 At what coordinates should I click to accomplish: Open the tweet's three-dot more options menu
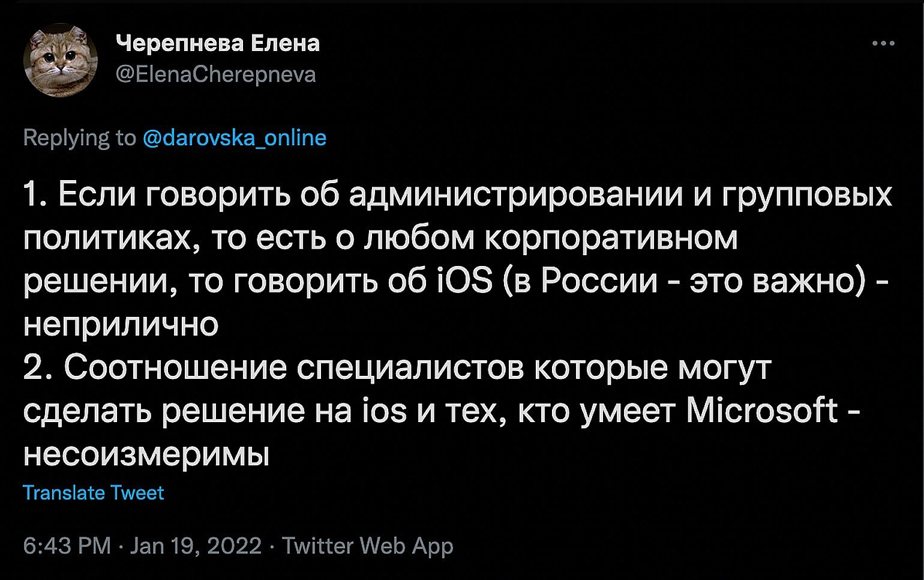coord(883,43)
